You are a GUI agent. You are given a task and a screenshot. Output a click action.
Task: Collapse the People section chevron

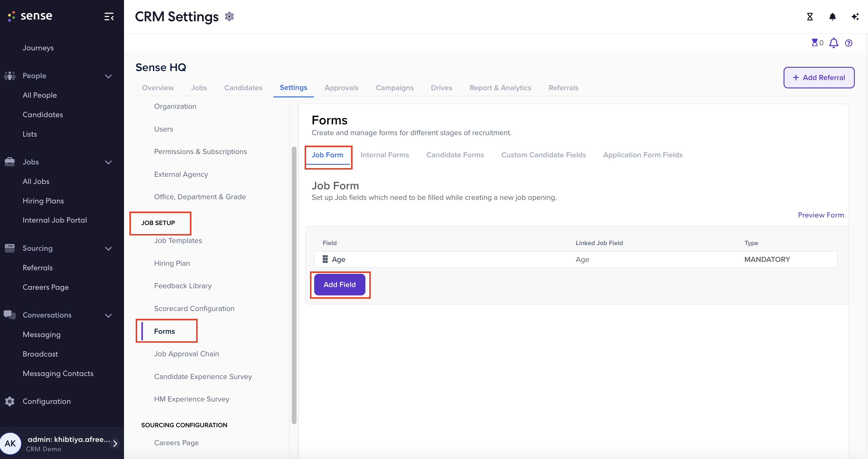coord(108,76)
